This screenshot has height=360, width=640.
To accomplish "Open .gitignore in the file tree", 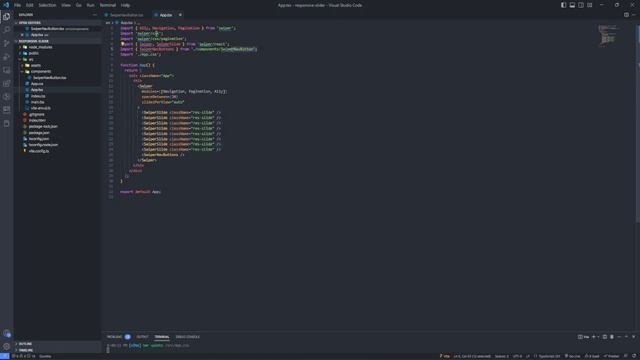I will point(36,114).
